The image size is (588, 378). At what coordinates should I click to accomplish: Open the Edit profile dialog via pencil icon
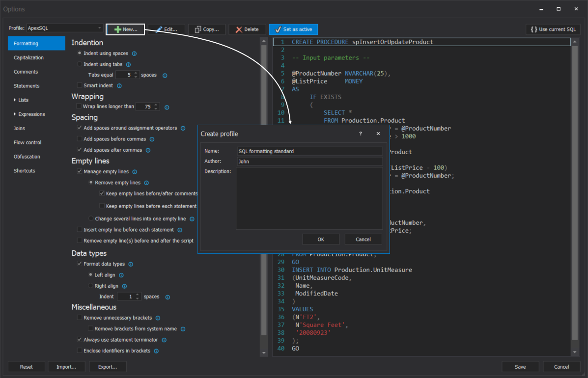[x=166, y=29]
